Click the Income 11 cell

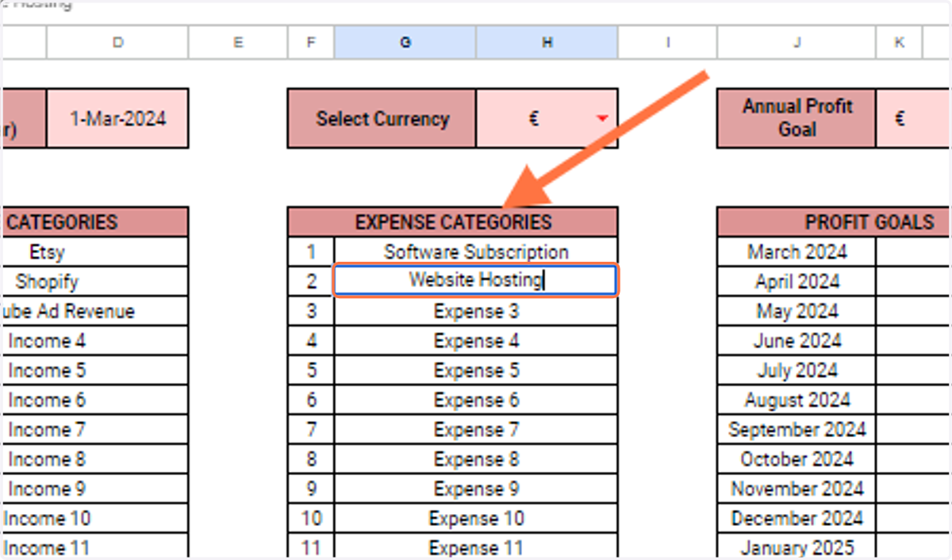click(95, 547)
